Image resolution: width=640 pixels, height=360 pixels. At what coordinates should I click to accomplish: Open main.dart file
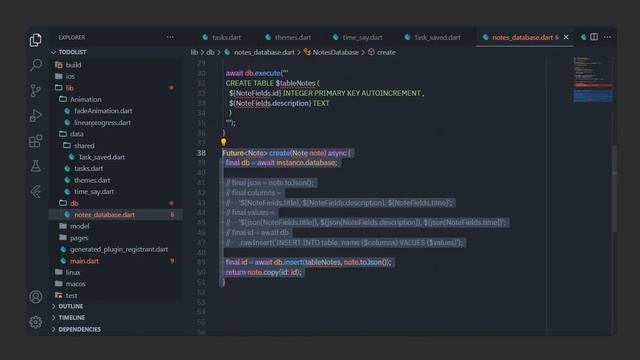(x=84, y=261)
